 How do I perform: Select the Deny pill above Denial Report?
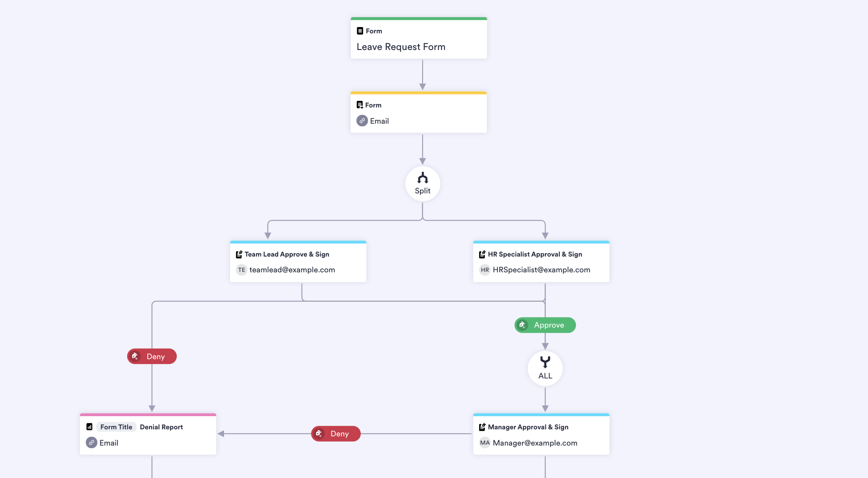click(x=152, y=357)
